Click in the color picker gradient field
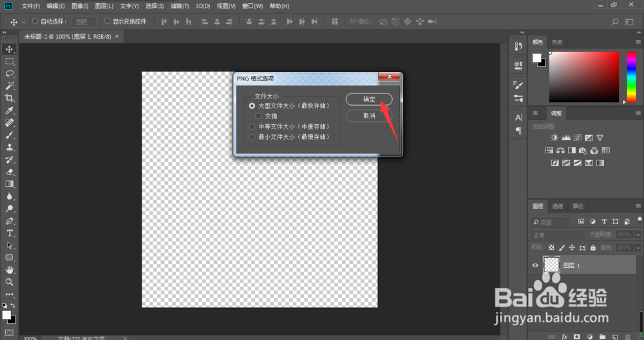 point(584,77)
